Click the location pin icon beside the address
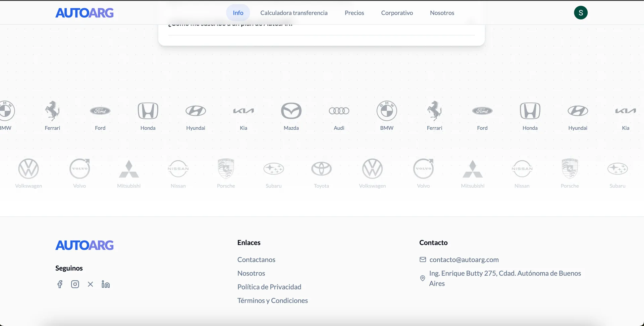The width and height of the screenshot is (644, 326). point(423,278)
